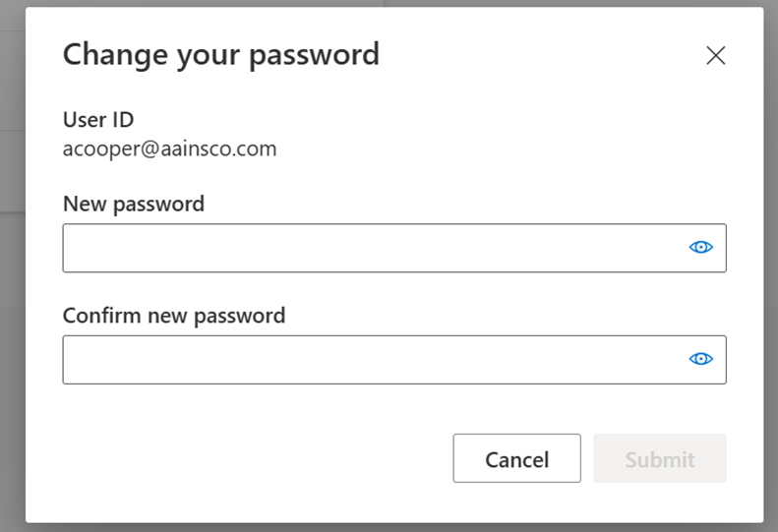The width and height of the screenshot is (778, 532).
Task: Dismiss dialog using the X icon
Action: [x=715, y=56]
